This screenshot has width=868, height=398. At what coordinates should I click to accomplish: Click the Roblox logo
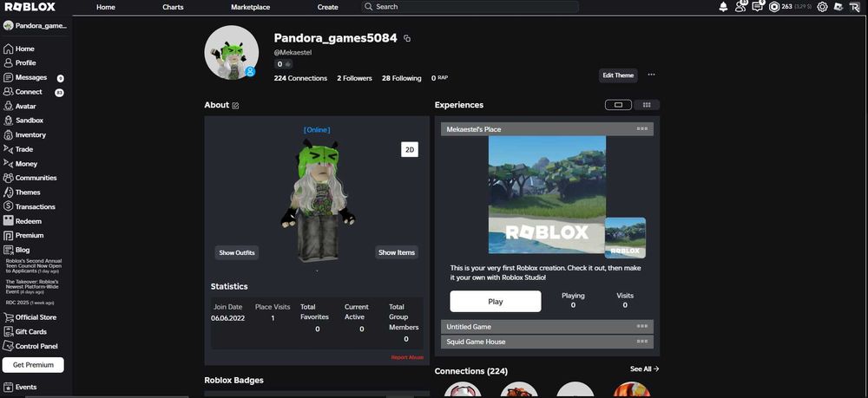point(30,7)
